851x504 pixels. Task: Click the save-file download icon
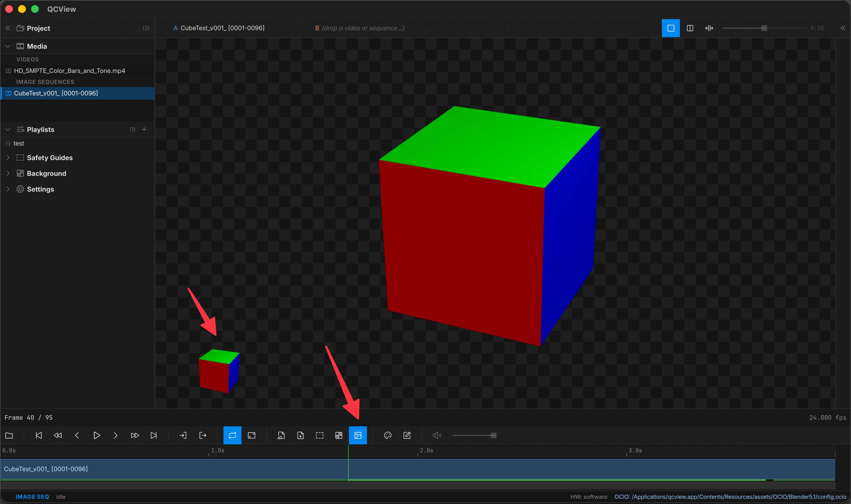point(300,435)
